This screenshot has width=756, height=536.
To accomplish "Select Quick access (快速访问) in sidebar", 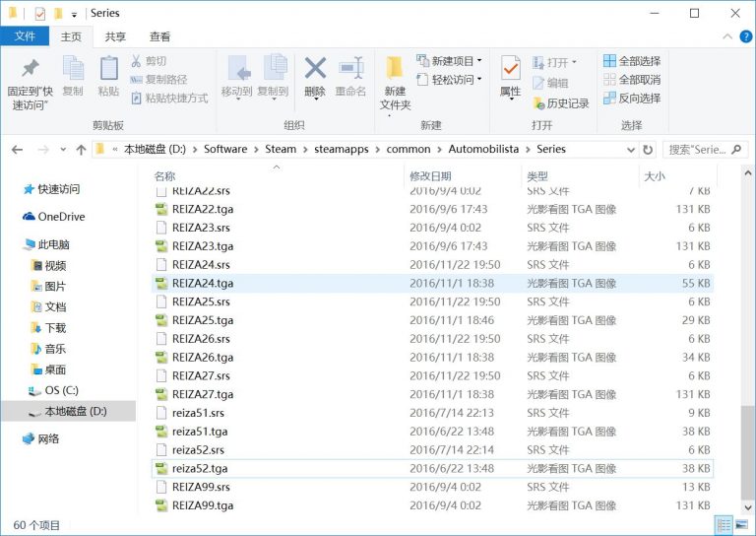I will tap(51, 189).
